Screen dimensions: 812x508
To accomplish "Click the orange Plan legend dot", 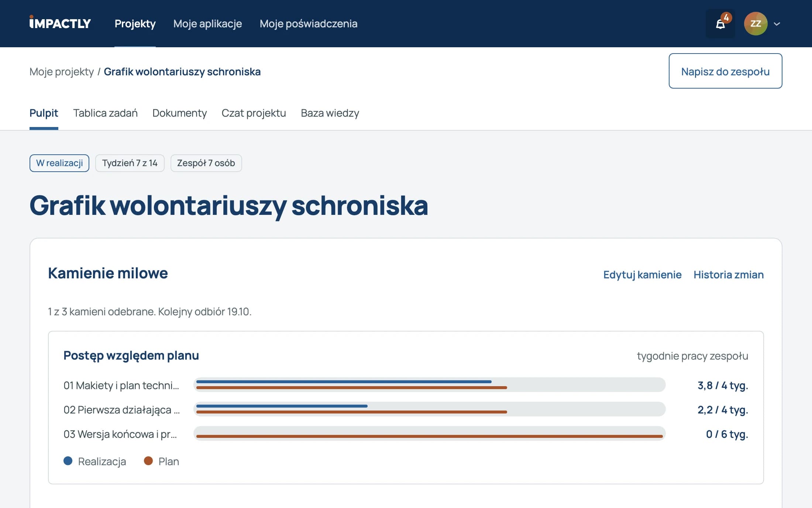I will [x=148, y=461].
